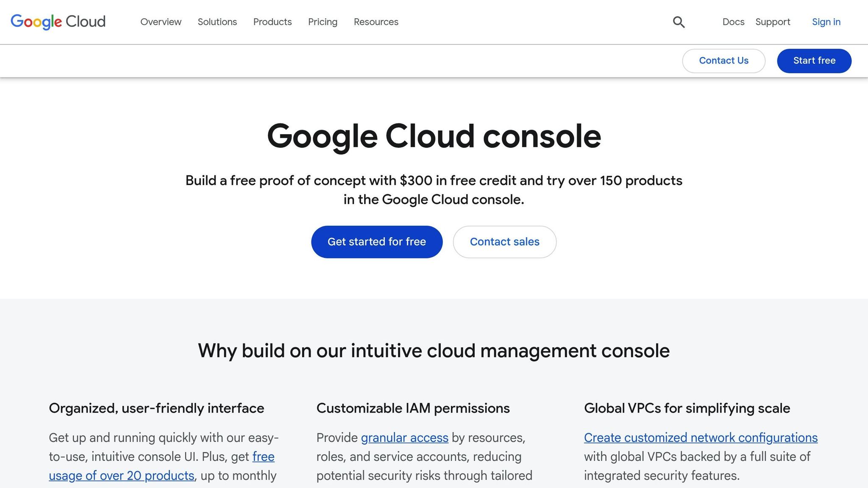Follow the granular access link

[404, 438]
